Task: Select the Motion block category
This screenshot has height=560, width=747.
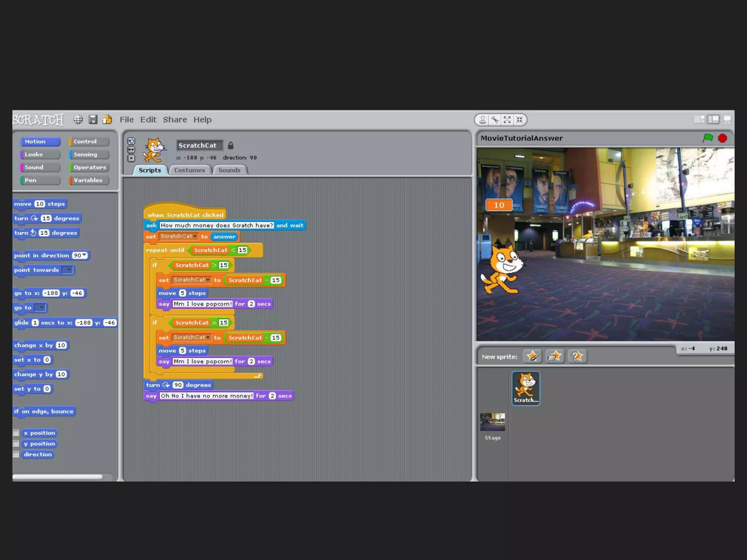Action: (x=40, y=141)
